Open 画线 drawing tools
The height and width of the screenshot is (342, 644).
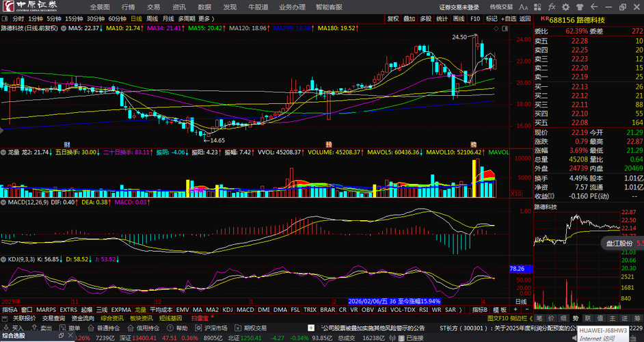point(459,18)
